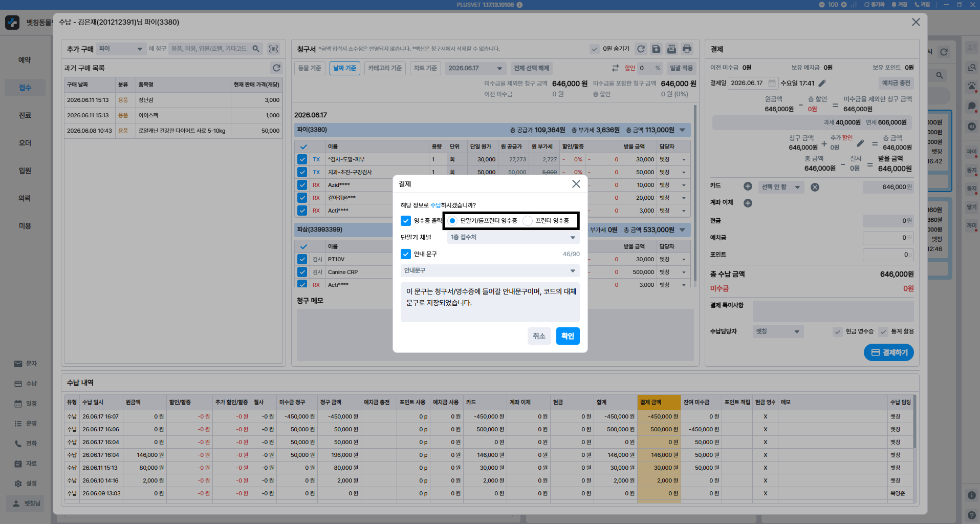Uncheck the PT10V row checkbox

[302, 259]
